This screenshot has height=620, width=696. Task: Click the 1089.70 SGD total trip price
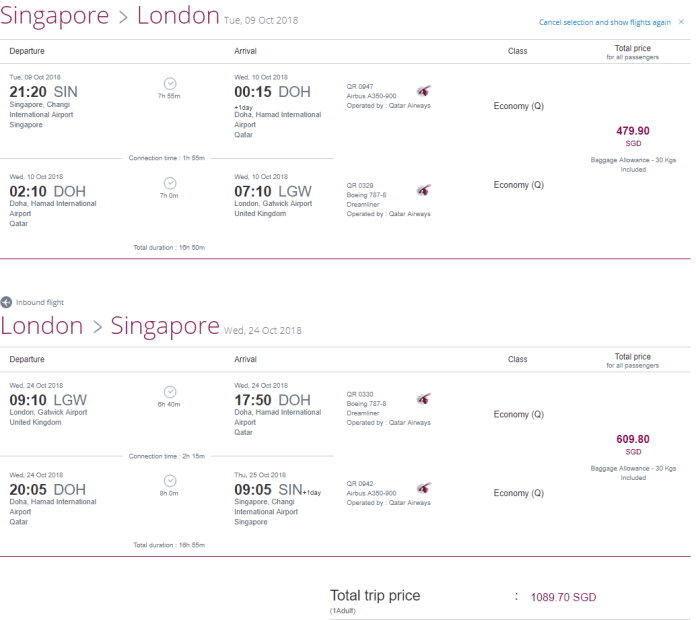pos(563,597)
